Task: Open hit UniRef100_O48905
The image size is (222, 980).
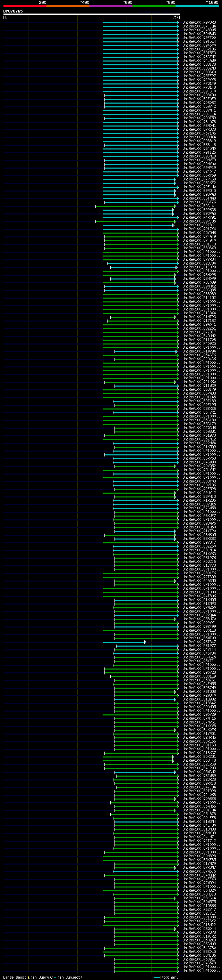Action: [x=199, y=30]
